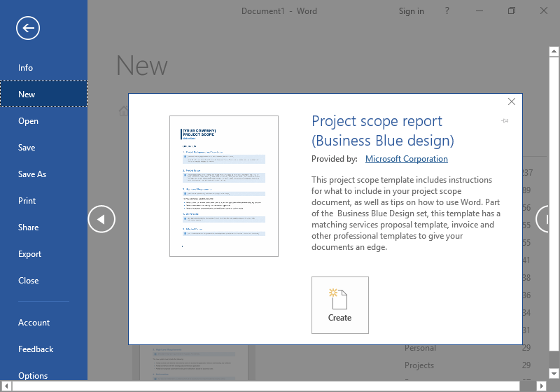The width and height of the screenshot is (560, 392).
Task: Click the horizontal scrollbar right arrow
Action: click(541, 386)
